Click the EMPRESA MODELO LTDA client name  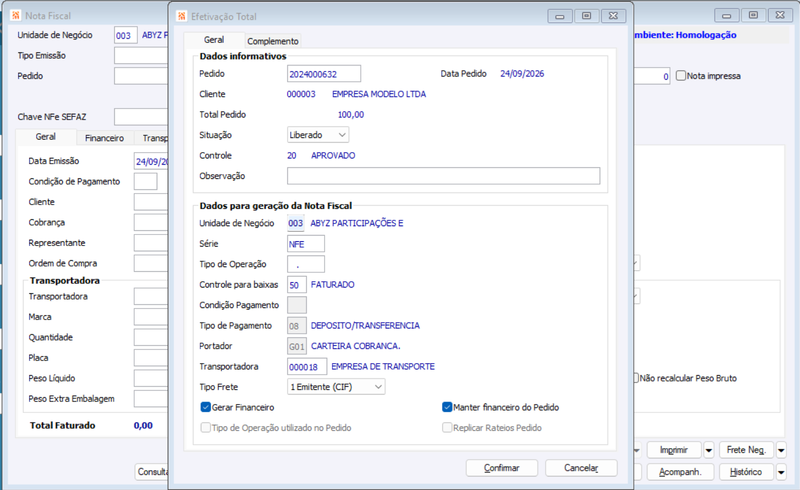379,94
